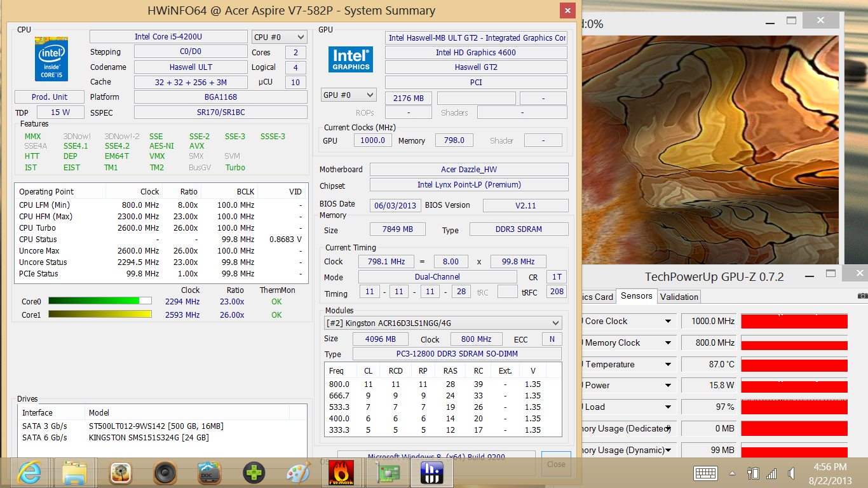Viewport: 868px width, 488px height.
Task: Click the Core0 green usage bar
Action: pos(100,301)
